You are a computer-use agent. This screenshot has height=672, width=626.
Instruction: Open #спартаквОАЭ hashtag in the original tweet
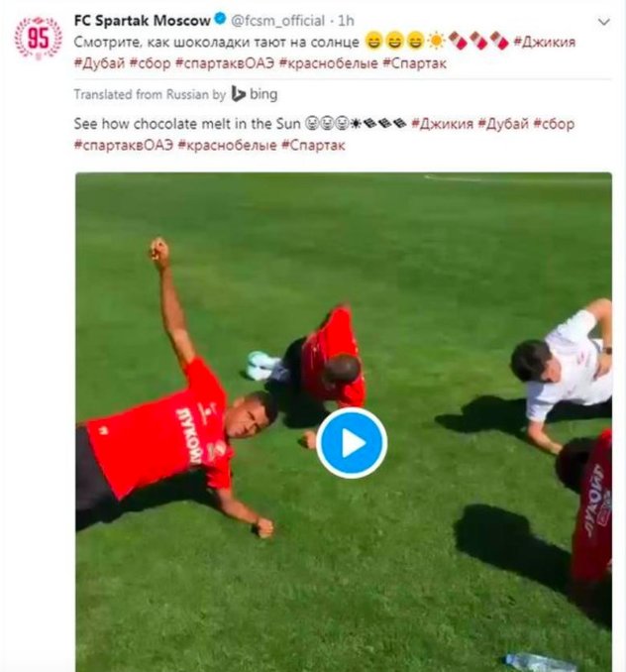(225, 63)
